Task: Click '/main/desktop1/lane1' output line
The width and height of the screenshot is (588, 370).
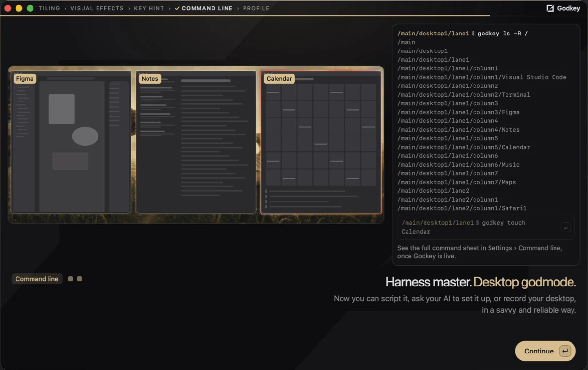Action: click(x=433, y=60)
